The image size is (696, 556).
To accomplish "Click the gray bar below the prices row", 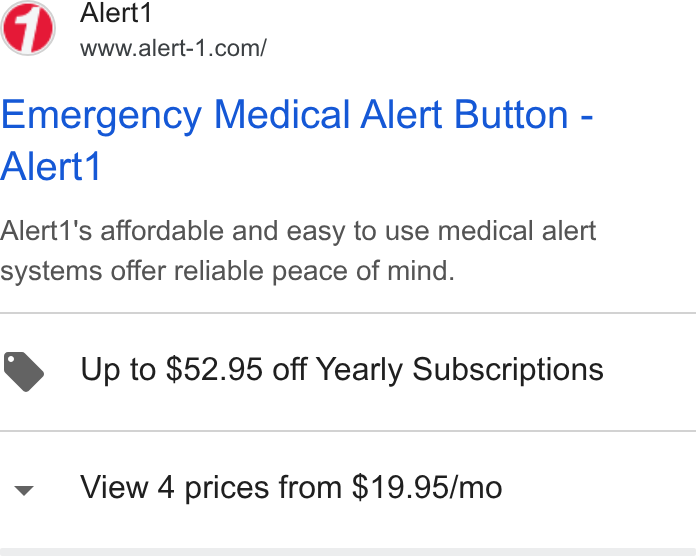I will (348, 552).
